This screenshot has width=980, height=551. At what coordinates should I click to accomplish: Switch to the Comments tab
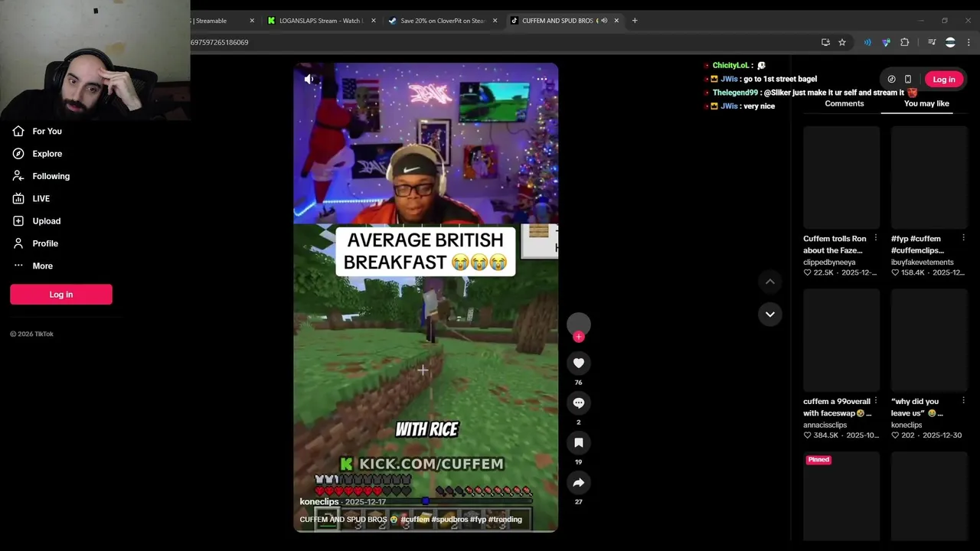844,103
